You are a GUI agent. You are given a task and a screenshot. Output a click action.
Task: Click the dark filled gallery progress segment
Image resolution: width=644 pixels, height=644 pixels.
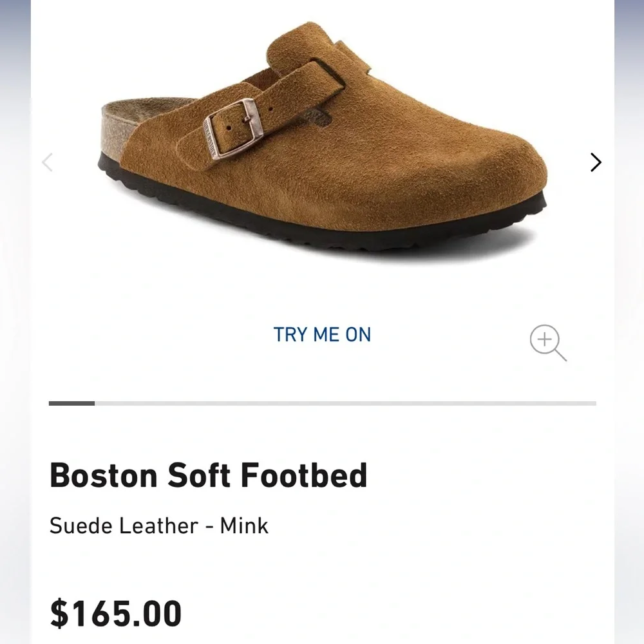pyautogui.click(x=71, y=403)
